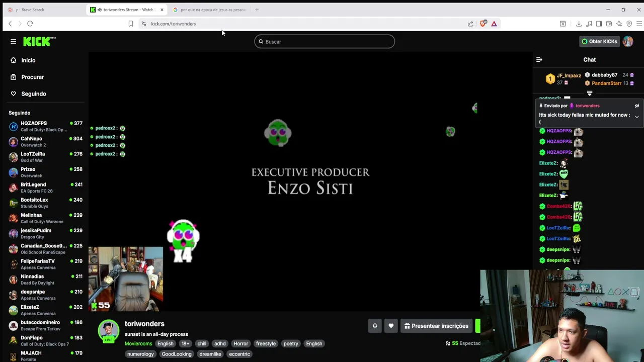Screen dimensions: 644x362
Task: Click dabbaby87 in gift leaderboard
Action: (604, 75)
